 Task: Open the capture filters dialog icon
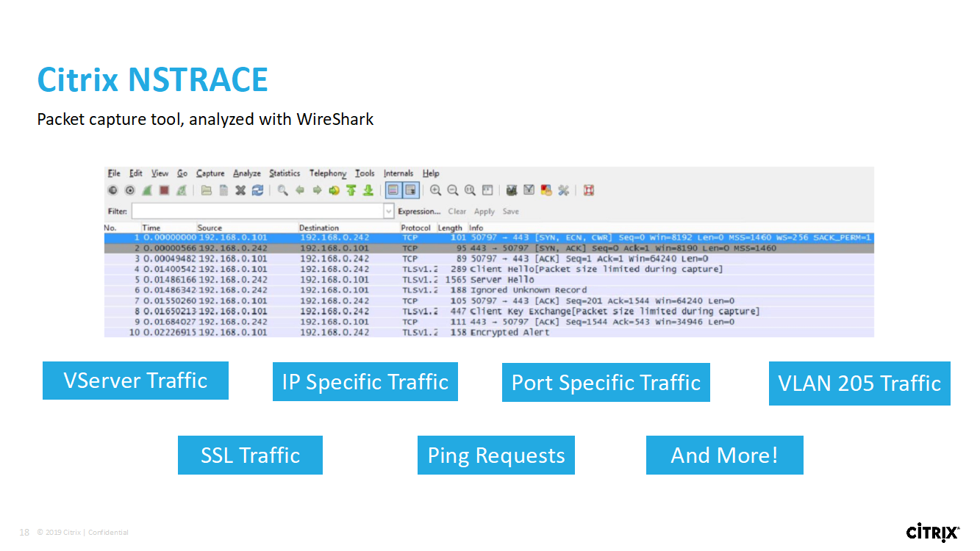pos(512,190)
